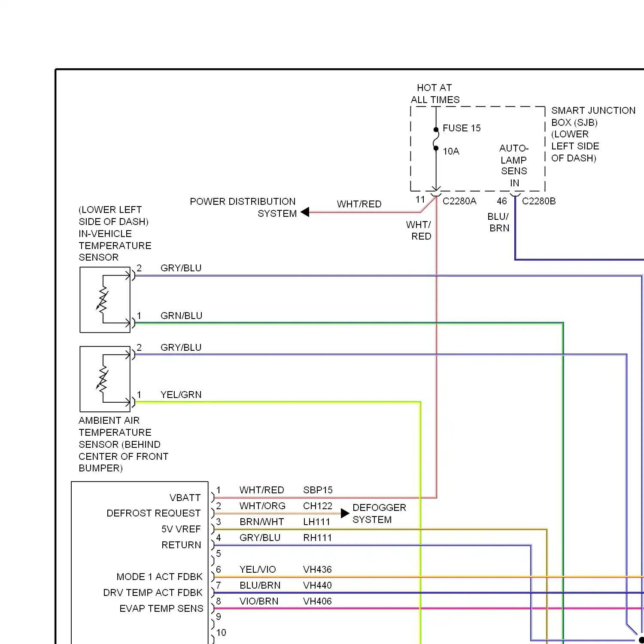
Task: Select the 'FUSE 15' label
Action: (x=462, y=128)
